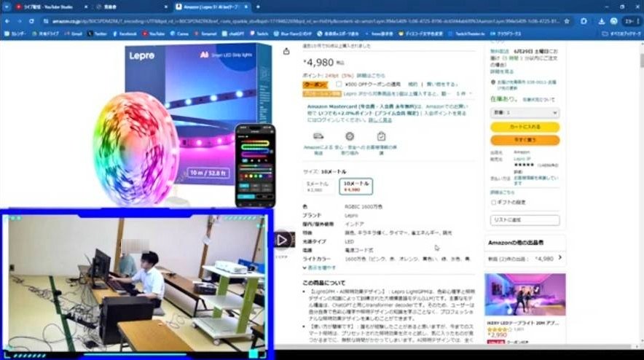Click the customer information protection clipboard icon

[381, 136]
